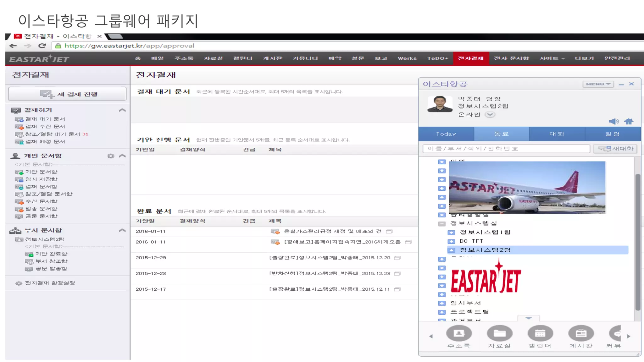
Task: Click popup icon beside 온실가스관리규정 row
Action: pos(389,232)
